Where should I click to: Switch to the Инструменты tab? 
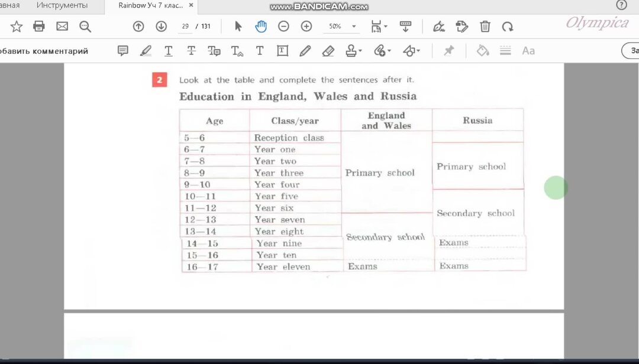tap(62, 5)
